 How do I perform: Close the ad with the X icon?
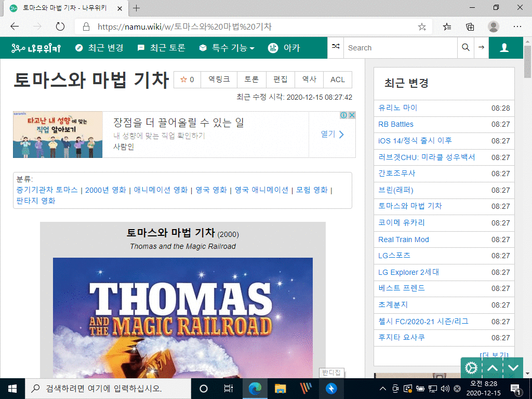click(352, 115)
